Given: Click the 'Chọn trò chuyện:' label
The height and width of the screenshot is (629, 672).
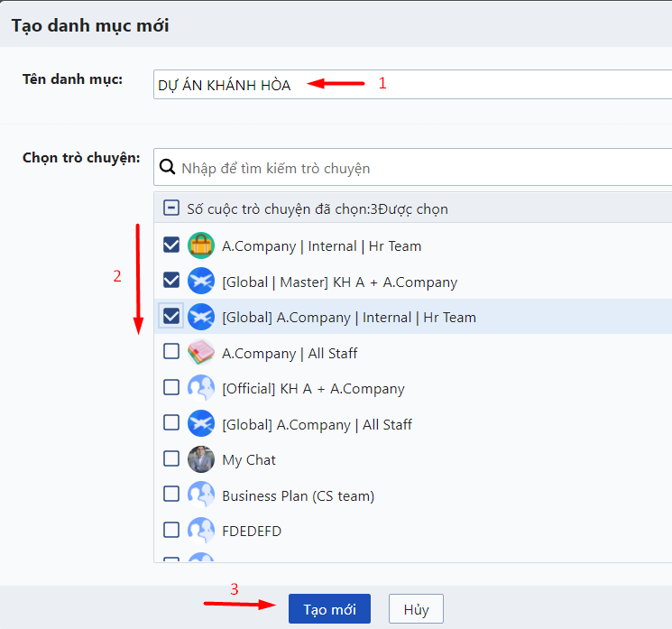Looking at the screenshot, I should point(81,158).
